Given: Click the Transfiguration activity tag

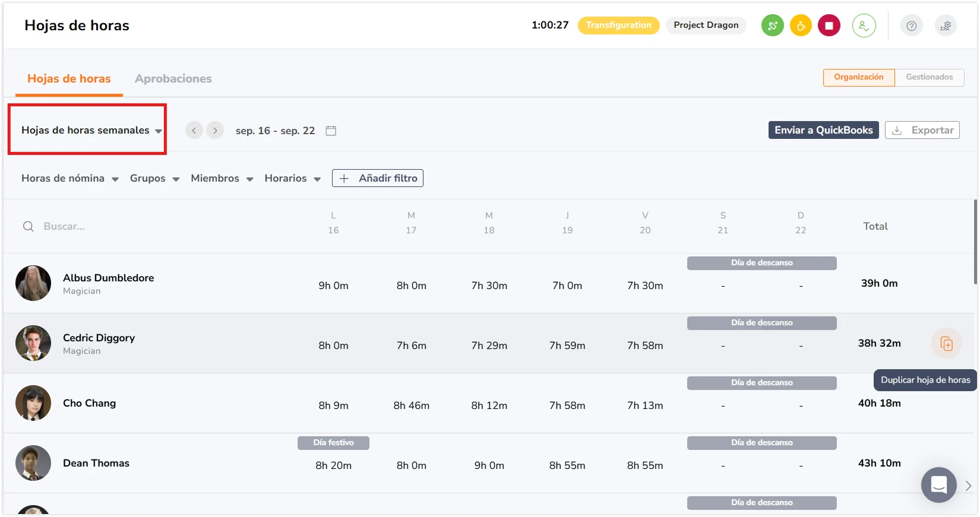Looking at the screenshot, I should [619, 25].
